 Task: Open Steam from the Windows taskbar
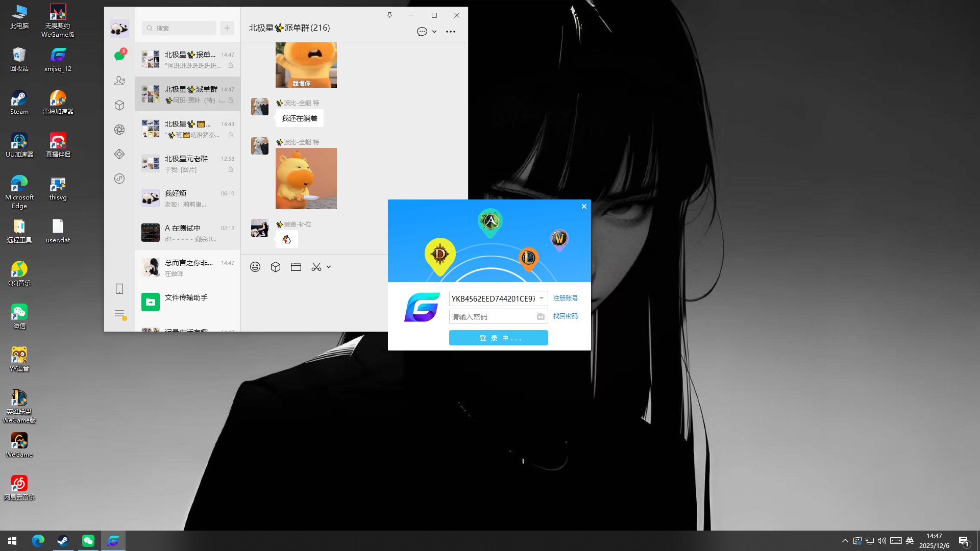(x=63, y=541)
